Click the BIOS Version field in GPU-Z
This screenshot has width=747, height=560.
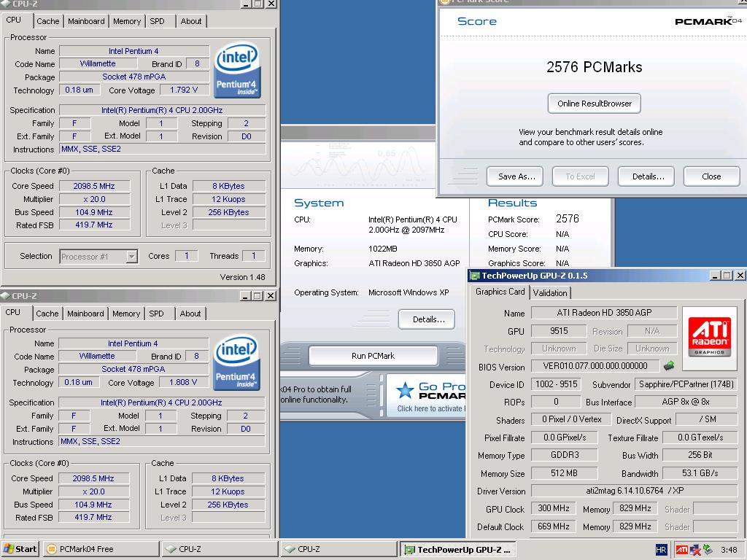tap(595, 366)
